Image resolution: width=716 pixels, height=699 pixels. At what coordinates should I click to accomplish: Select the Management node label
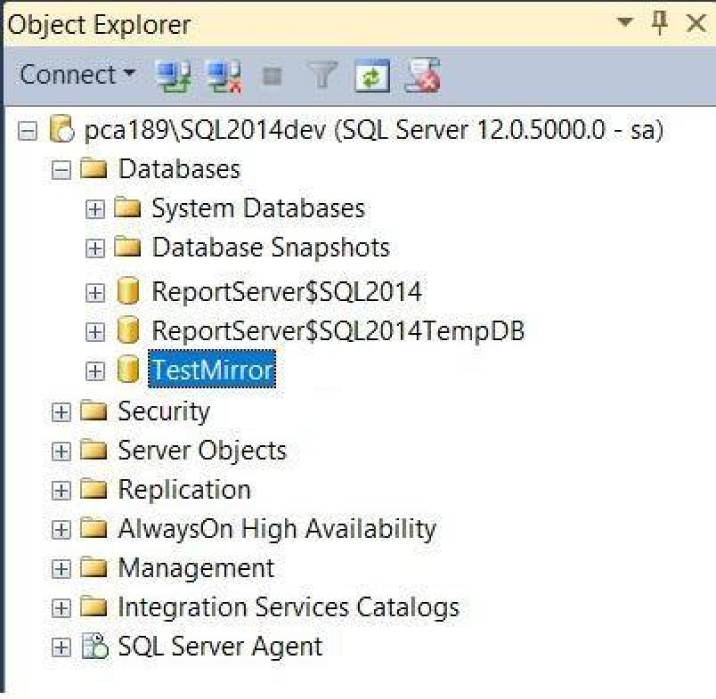[196, 569]
